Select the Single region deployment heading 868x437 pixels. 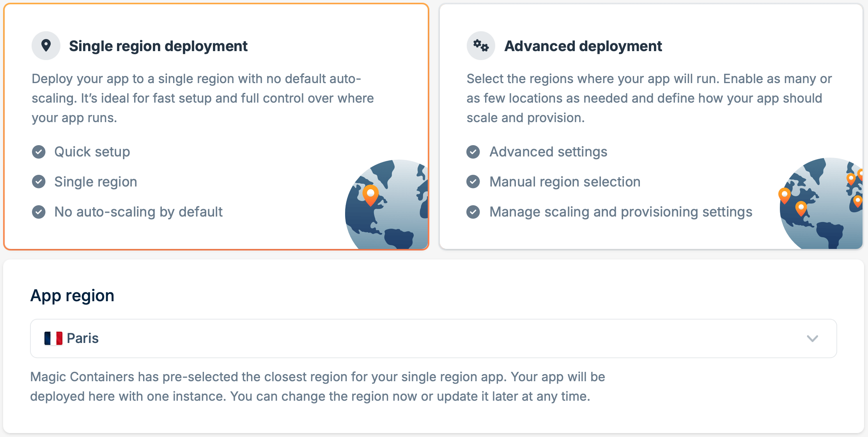point(158,46)
